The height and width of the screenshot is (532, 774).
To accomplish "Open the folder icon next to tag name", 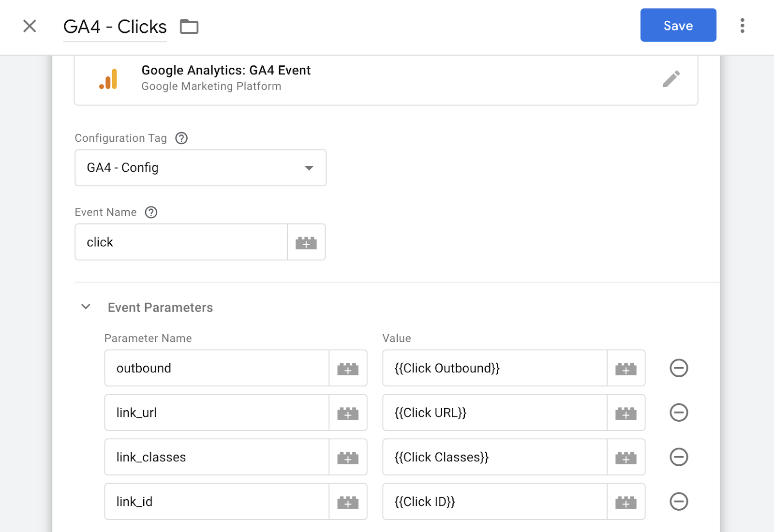I will [189, 27].
